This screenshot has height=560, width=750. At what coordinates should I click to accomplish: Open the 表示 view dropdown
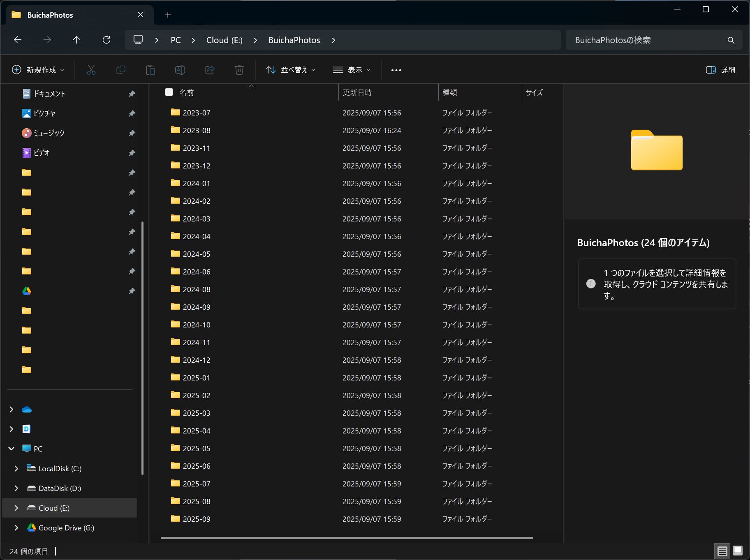pos(352,70)
